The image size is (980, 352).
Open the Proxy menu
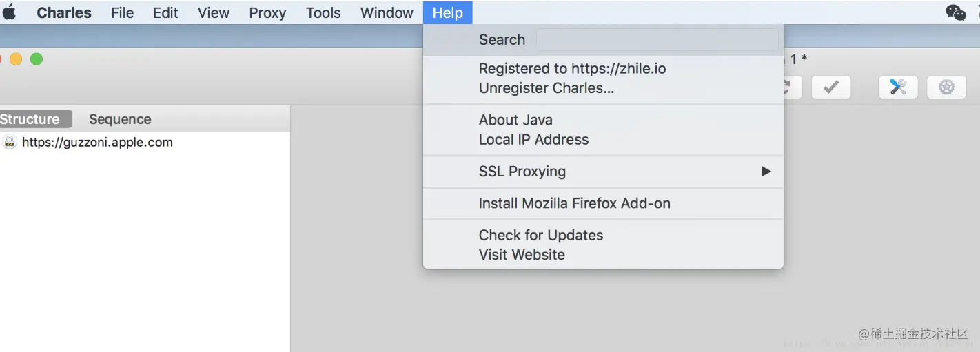click(267, 12)
